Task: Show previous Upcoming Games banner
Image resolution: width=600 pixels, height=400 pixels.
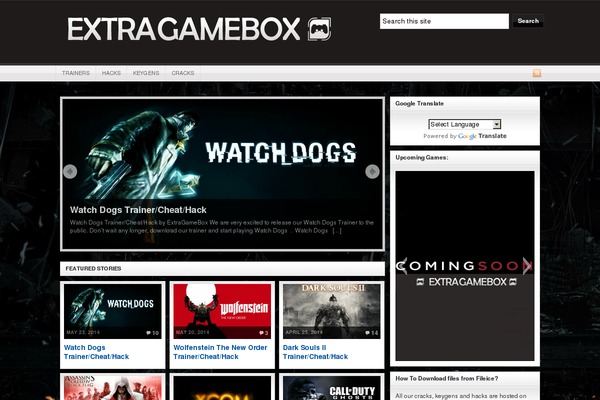Action: 401,265
